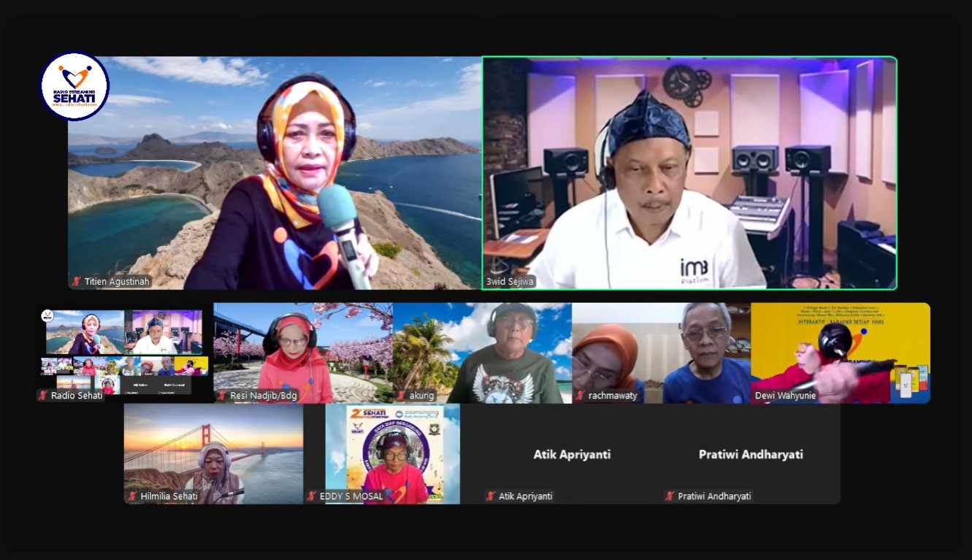Image resolution: width=972 pixels, height=560 pixels.
Task: Select Pratiwi Andharyati's camera-off tile
Action: coord(751,454)
